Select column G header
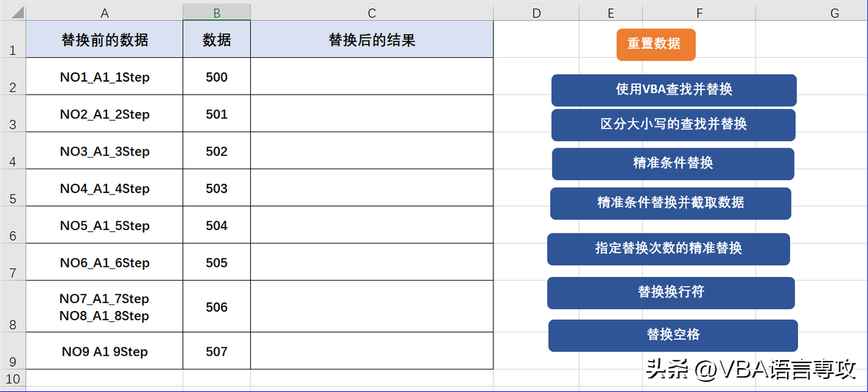Viewport: 868px width, 392px height. tap(812, 12)
